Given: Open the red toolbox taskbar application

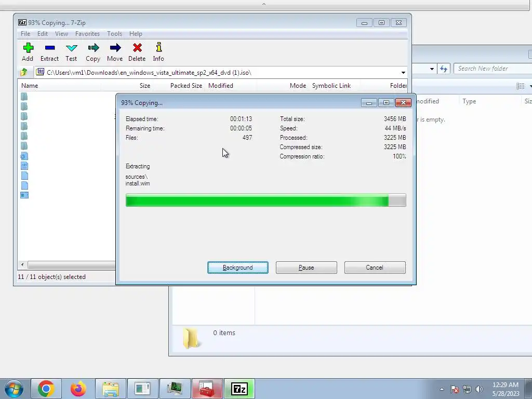Looking at the screenshot, I should coord(207,389).
